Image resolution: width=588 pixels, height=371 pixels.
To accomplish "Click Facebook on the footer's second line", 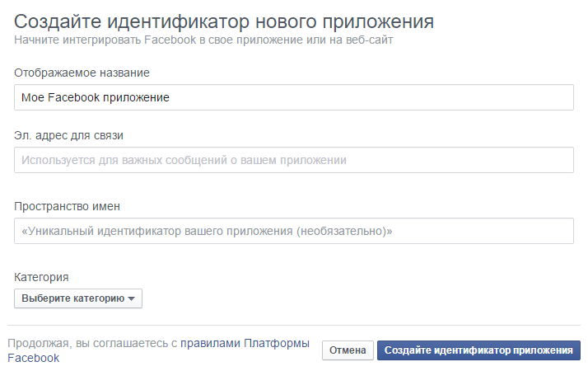I will click(34, 358).
